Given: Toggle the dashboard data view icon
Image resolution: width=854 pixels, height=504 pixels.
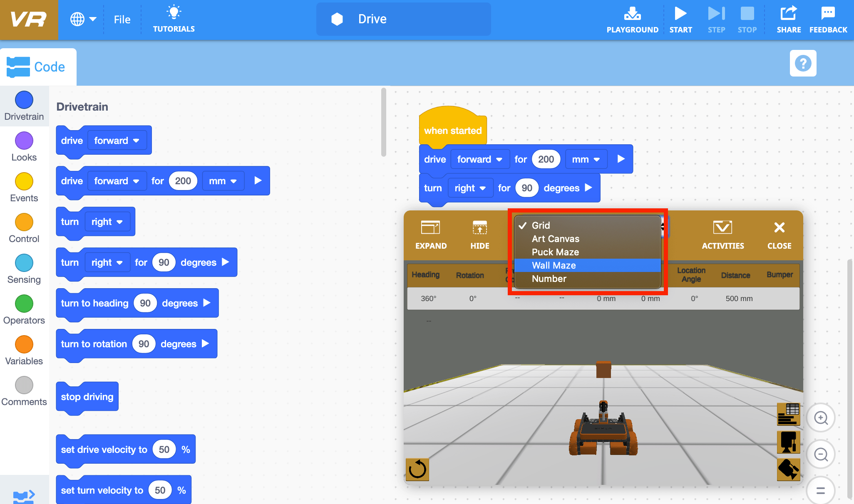Looking at the screenshot, I should 789,414.
